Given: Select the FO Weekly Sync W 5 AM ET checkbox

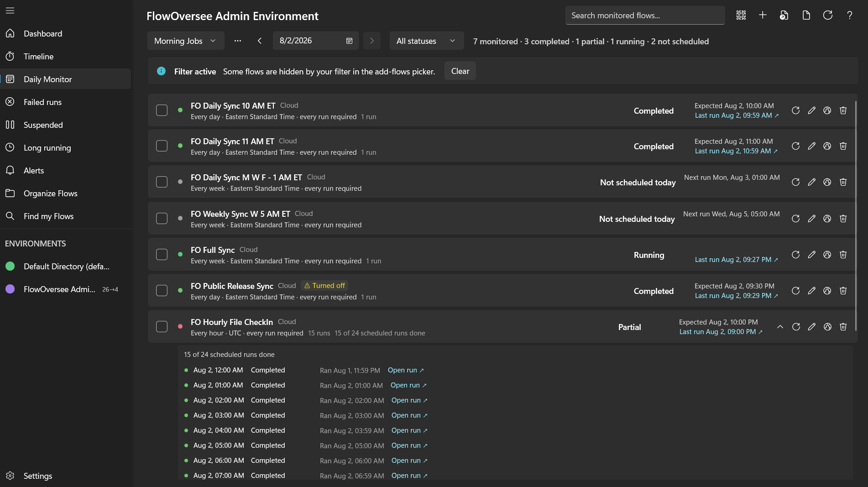Looking at the screenshot, I should coord(162,219).
